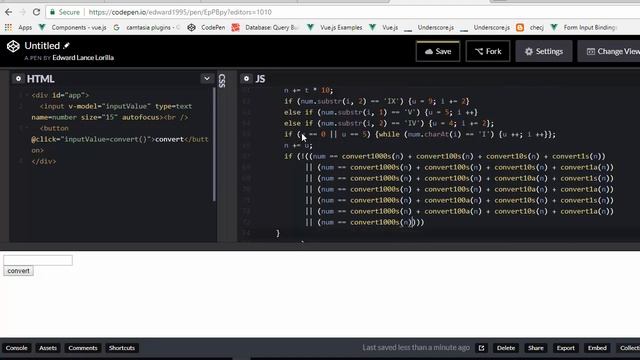
Task: Open the Components - vue.js bookmark
Action: pyautogui.click(x=73, y=27)
